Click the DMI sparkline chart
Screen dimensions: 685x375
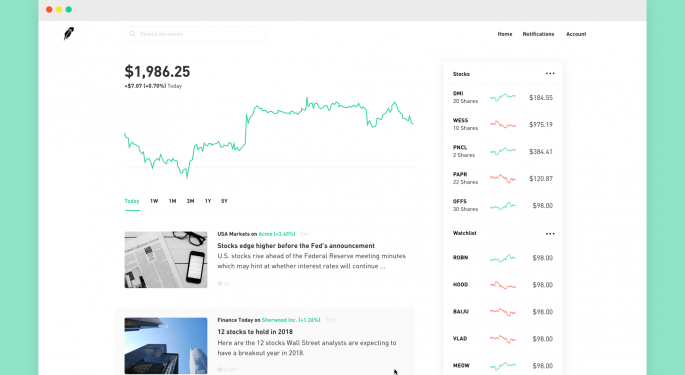[503, 97]
